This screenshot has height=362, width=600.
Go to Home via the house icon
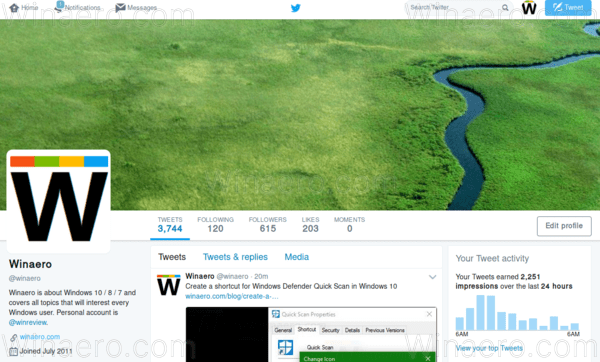tap(14, 8)
